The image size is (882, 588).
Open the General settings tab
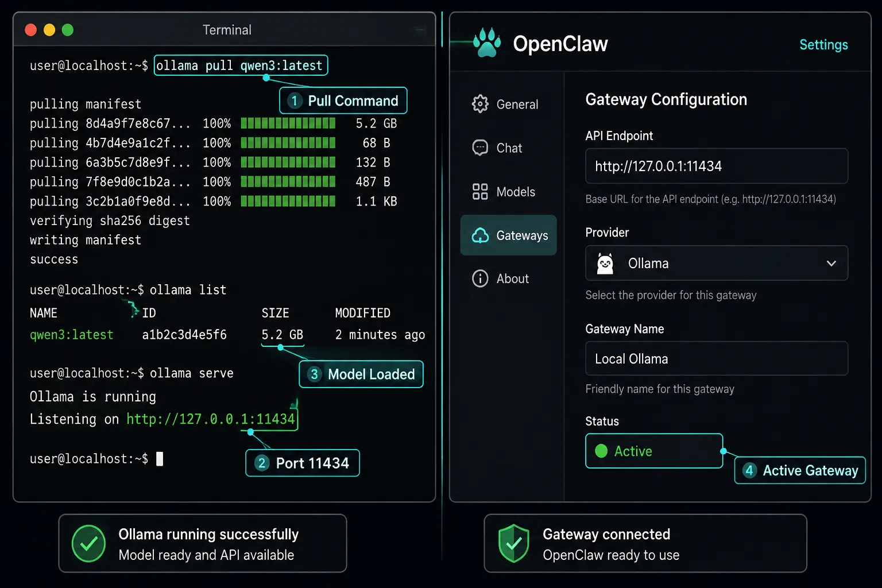tap(508, 104)
